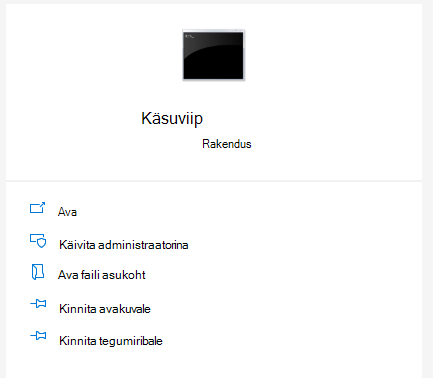
Task: Click the Rakendus label
Action: [x=227, y=144]
